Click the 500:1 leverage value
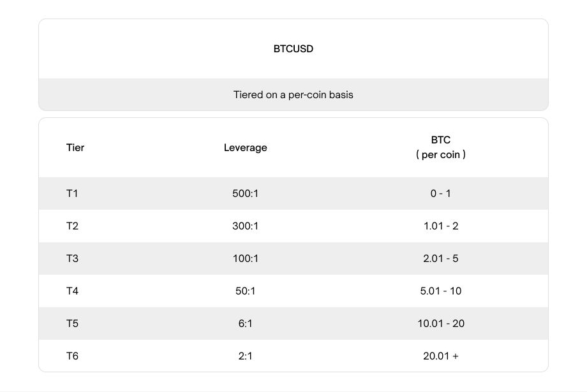This screenshot has width=587, height=392. pos(245,193)
